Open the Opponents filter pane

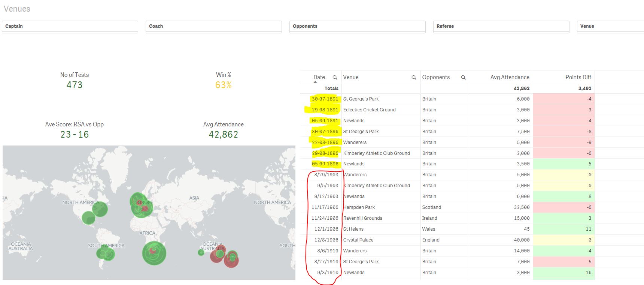[x=358, y=26]
